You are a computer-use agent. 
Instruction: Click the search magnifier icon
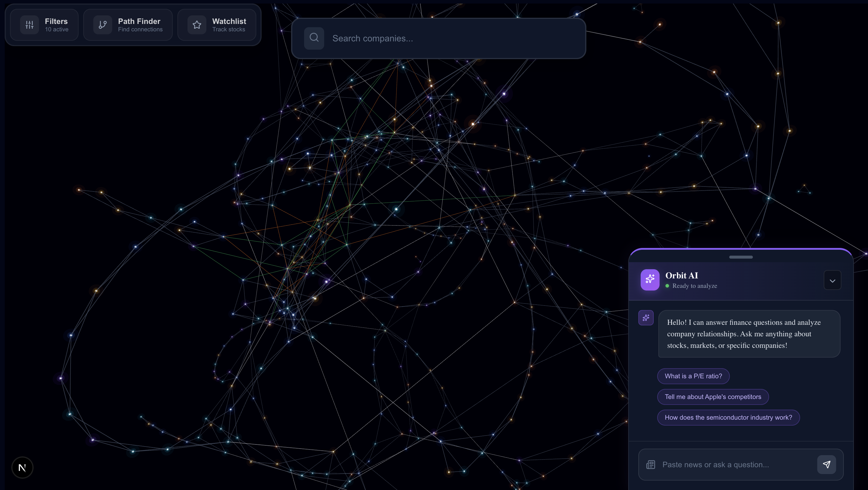point(314,38)
